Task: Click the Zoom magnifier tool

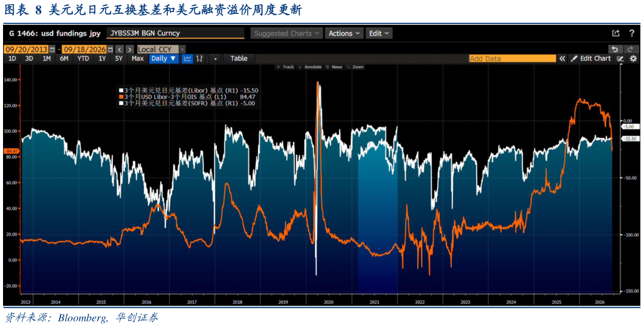Action: pos(356,67)
